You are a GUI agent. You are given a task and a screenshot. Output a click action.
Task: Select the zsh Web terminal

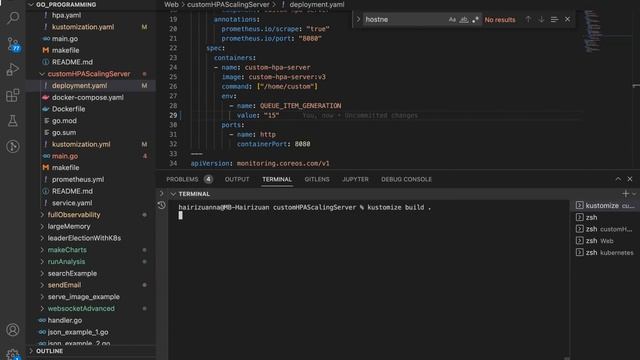click(605, 241)
